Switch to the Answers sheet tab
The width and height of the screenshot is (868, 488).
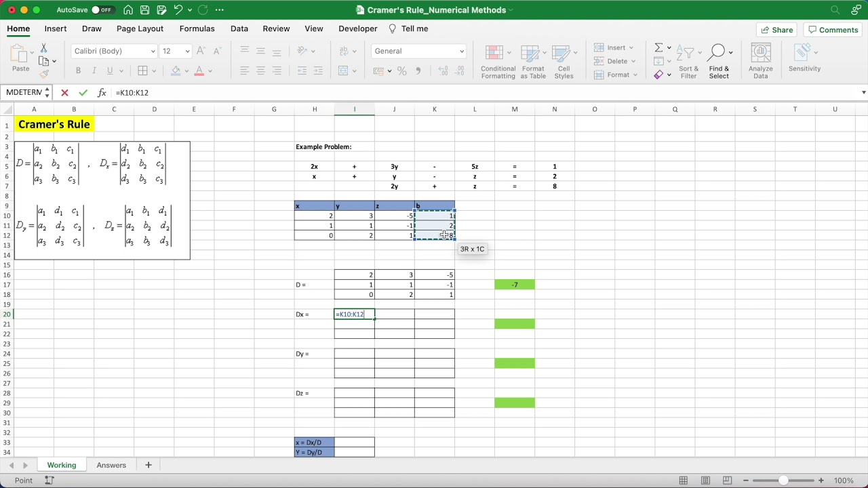click(111, 465)
